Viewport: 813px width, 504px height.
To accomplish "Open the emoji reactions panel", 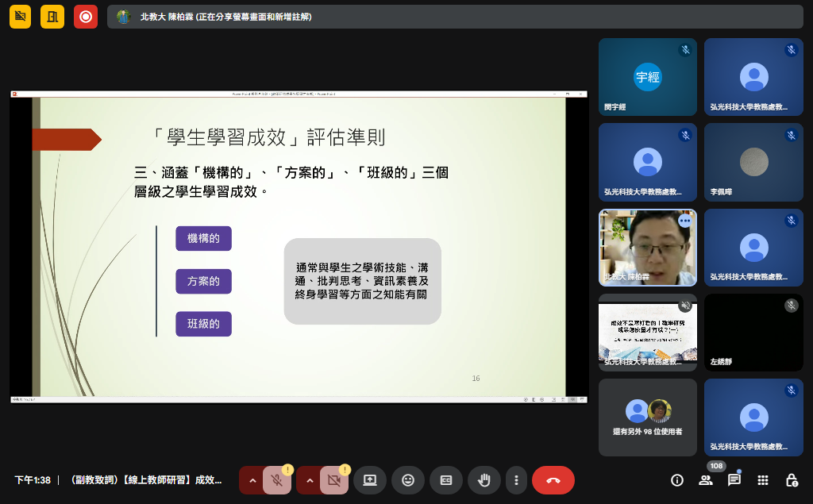I will click(x=408, y=480).
